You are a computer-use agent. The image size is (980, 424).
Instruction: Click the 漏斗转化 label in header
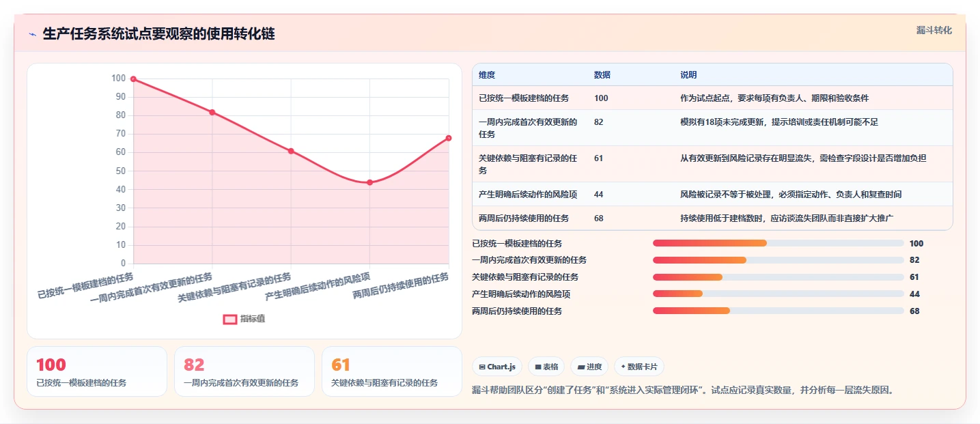934,31
